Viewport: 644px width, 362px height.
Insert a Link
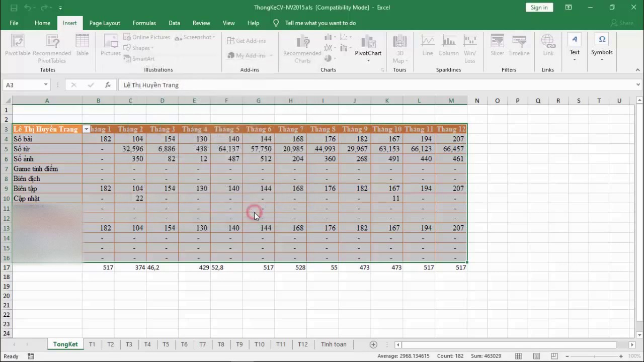548,46
